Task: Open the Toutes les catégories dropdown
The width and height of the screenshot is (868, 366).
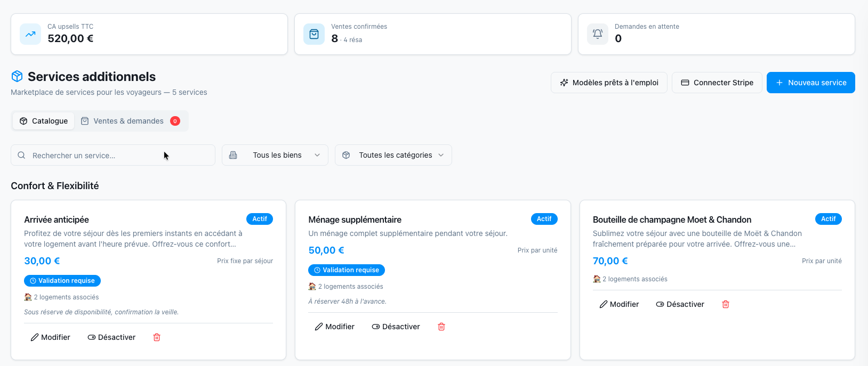Action: coord(393,155)
